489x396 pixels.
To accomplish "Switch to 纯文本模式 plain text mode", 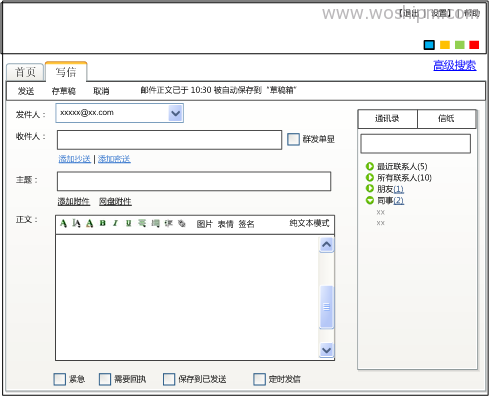I will coord(309,223).
